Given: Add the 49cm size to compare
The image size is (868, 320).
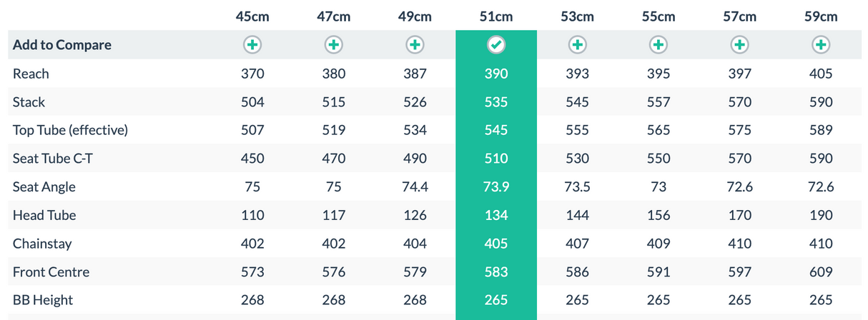Looking at the screenshot, I should [415, 45].
